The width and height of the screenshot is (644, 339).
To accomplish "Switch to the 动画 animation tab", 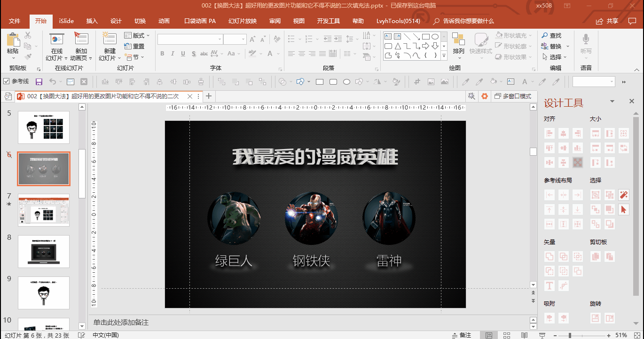I will click(x=164, y=21).
